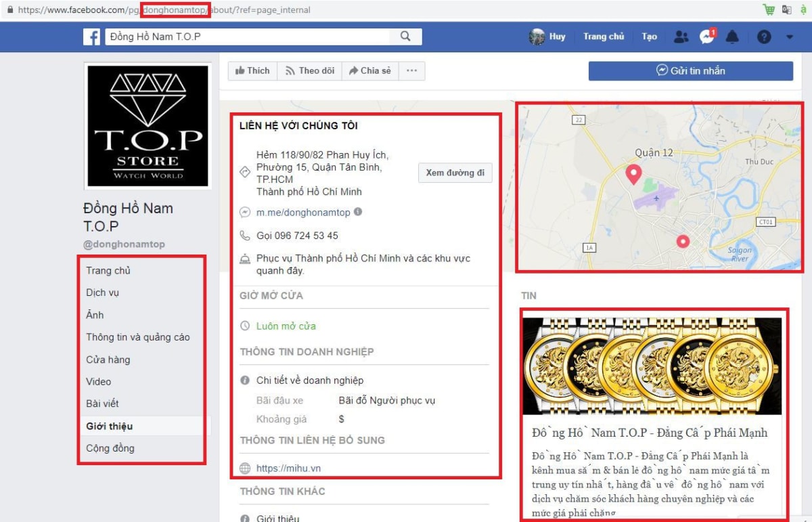Click the browser address bar URL
The height and width of the screenshot is (522, 812).
point(164,10)
